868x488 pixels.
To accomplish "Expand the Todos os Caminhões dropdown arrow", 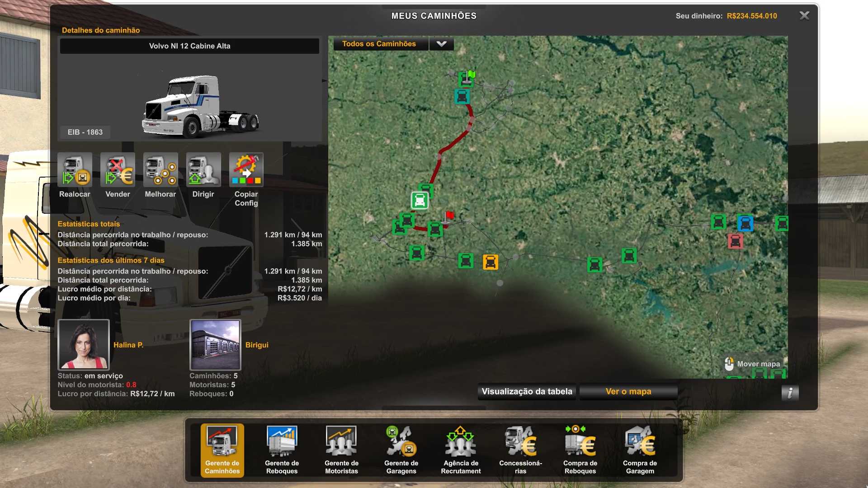I will (441, 44).
